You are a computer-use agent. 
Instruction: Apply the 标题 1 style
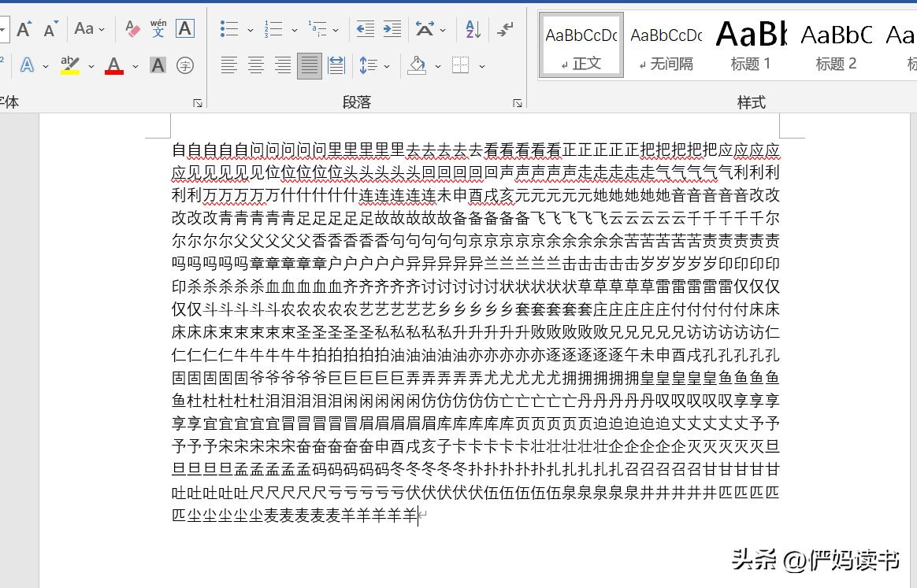751,45
